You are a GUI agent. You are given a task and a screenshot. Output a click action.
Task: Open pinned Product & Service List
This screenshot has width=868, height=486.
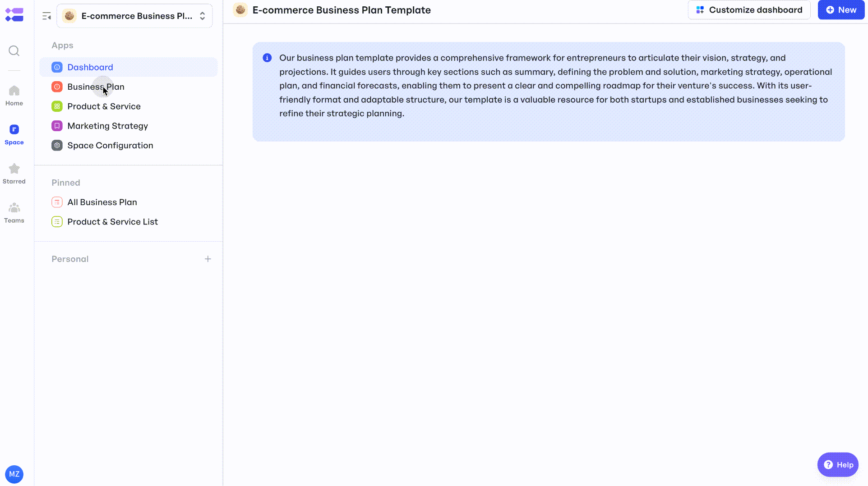(x=129, y=222)
